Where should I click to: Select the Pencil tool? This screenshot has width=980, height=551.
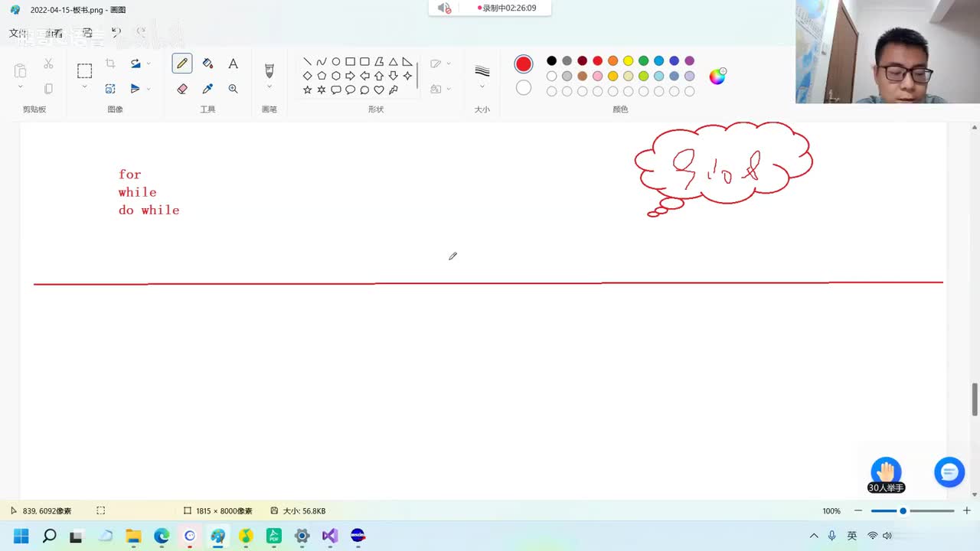pyautogui.click(x=182, y=64)
